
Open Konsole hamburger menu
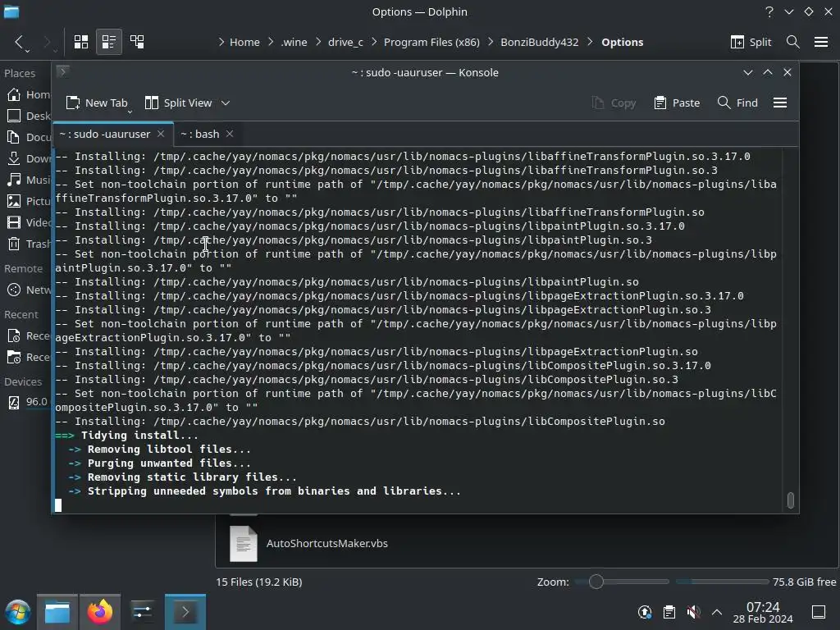click(x=780, y=103)
